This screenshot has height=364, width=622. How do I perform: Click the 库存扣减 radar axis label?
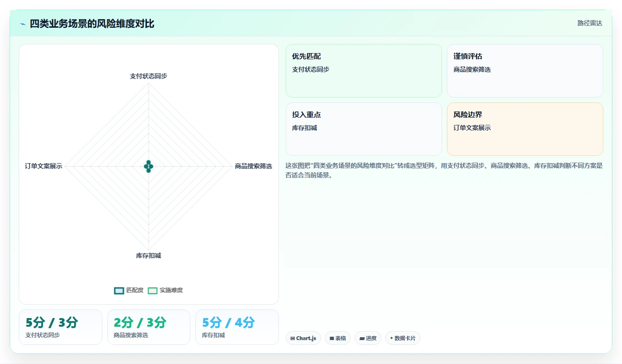tap(148, 255)
